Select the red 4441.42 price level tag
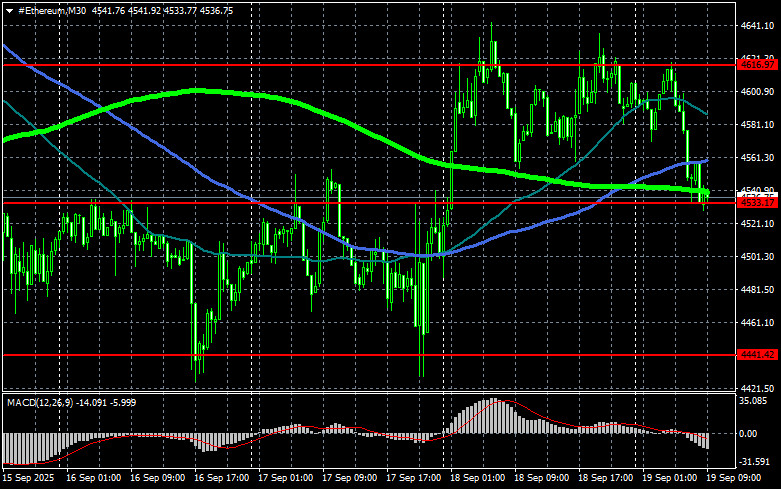Image resolution: width=781 pixels, height=489 pixels. [757, 354]
